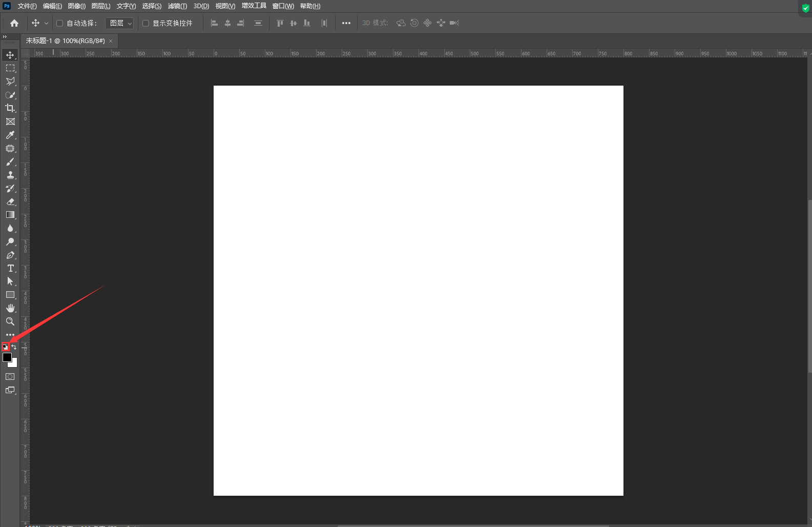This screenshot has width=812, height=527.
Task: Select the Frame tool
Action: coord(10,121)
